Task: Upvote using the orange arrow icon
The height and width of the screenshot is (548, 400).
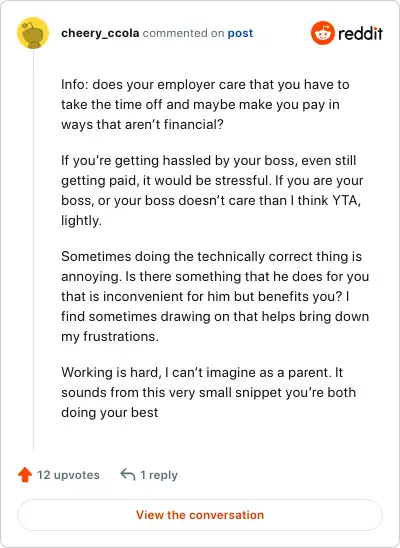Action: tap(25, 475)
